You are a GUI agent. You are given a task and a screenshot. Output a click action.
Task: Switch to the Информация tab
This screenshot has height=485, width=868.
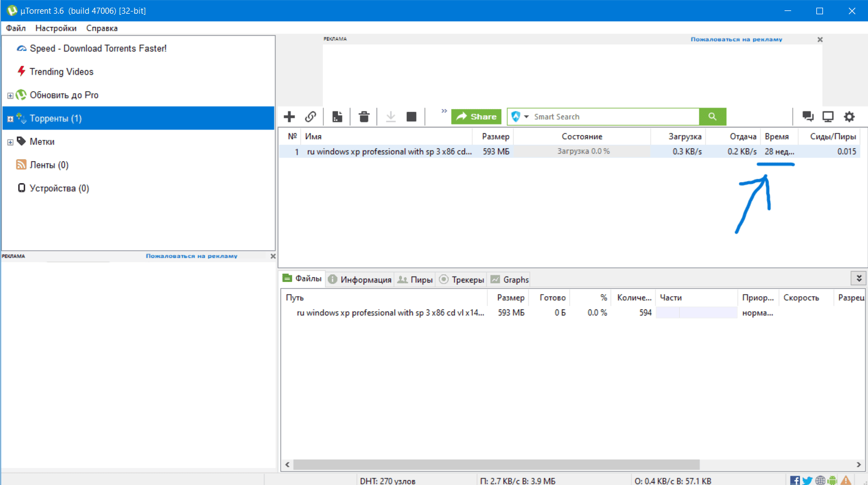click(x=360, y=279)
